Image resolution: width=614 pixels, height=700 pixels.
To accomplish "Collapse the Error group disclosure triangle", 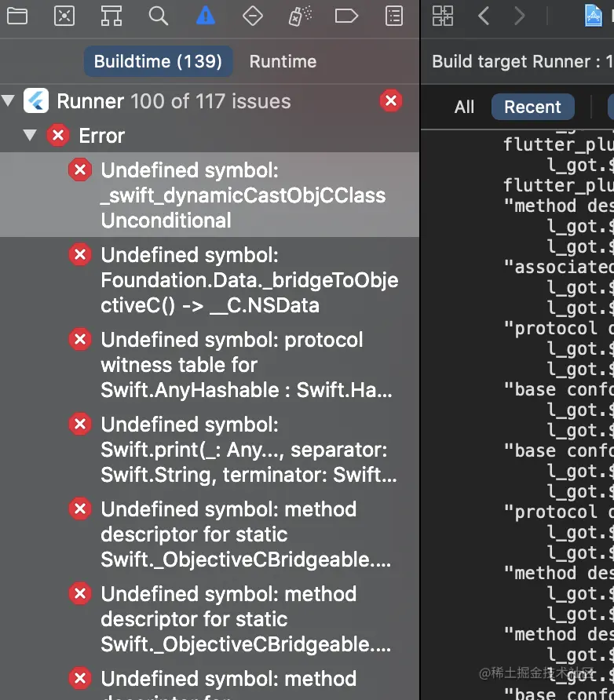I will coord(31,136).
